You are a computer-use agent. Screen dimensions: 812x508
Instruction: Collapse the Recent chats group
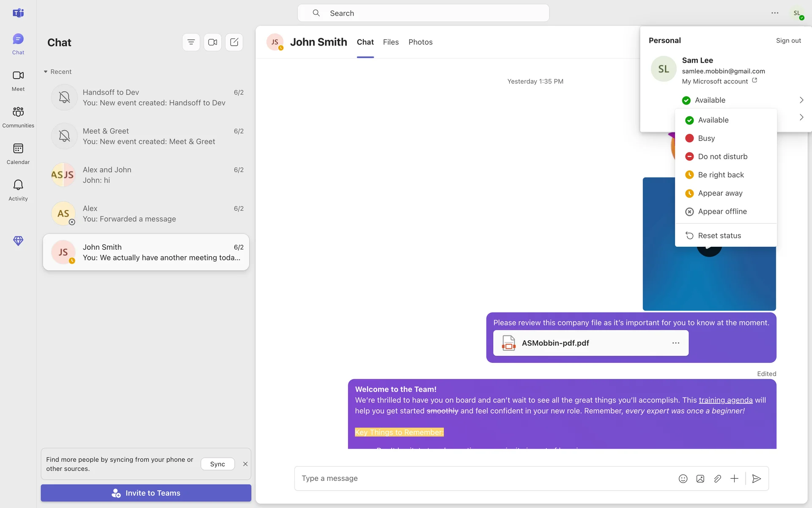(46, 72)
